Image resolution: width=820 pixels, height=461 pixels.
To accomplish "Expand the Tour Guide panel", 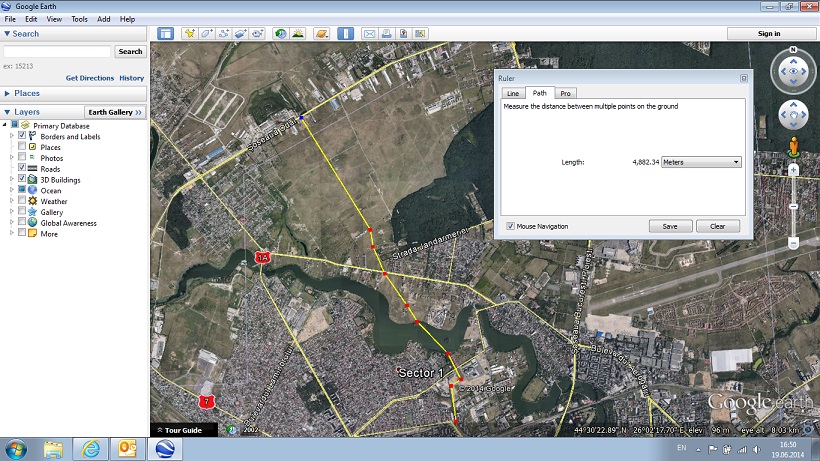I will pos(184,430).
